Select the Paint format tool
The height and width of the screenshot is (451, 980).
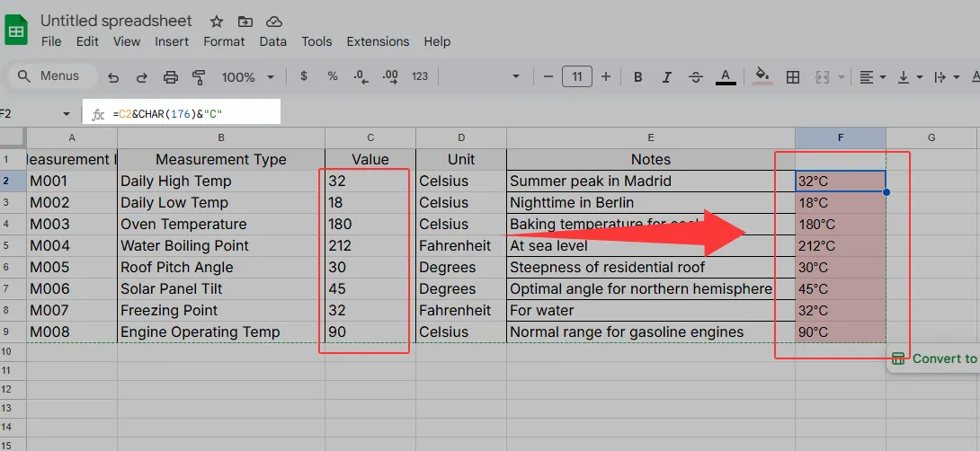tap(199, 77)
